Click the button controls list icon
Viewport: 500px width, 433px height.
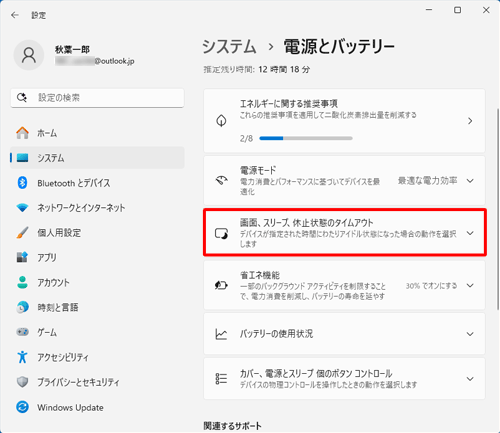221,379
